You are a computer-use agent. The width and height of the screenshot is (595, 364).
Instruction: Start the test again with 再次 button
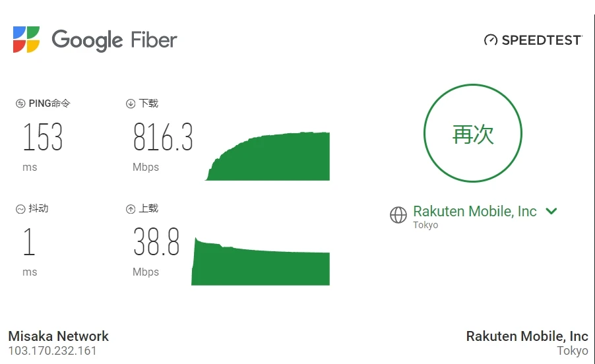tap(473, 133)
